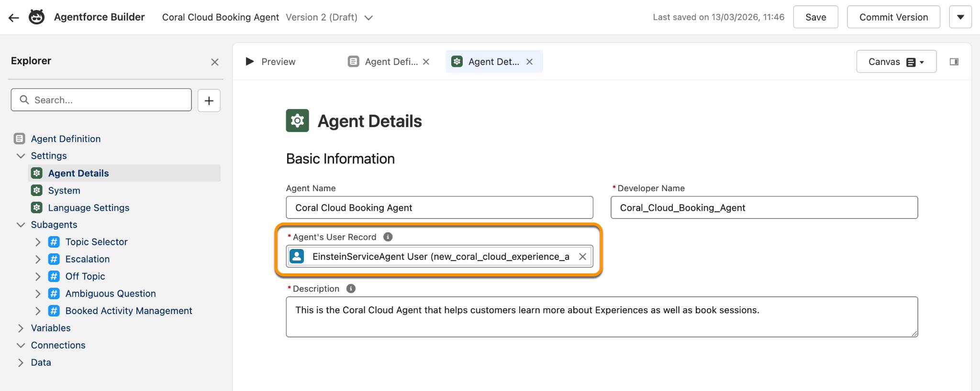Click the gear icon beside Language Settings
Screen dimensions: 980x391
[37, 207]
